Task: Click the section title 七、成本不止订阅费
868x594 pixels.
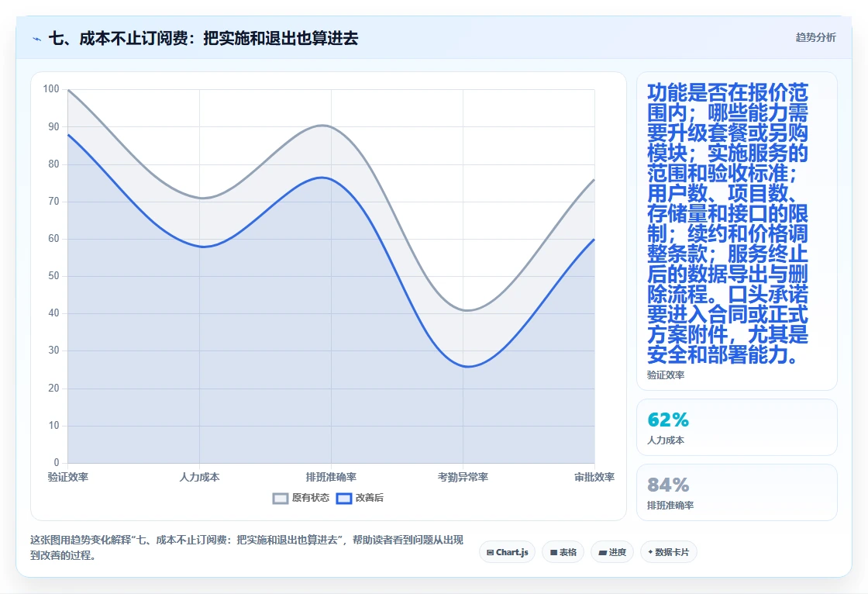Action: (203, 38)
